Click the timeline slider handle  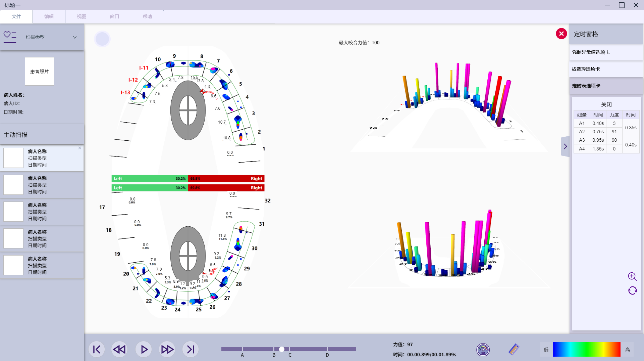pos(282,349)
